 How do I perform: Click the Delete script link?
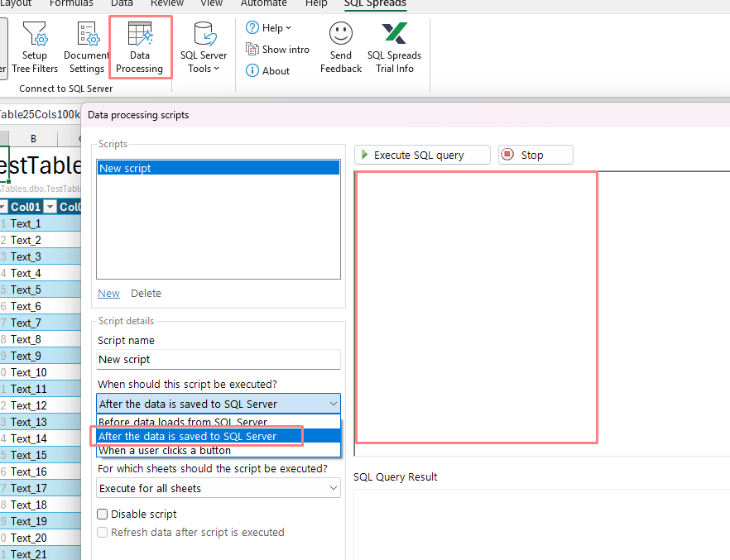[x=146, y=294]
